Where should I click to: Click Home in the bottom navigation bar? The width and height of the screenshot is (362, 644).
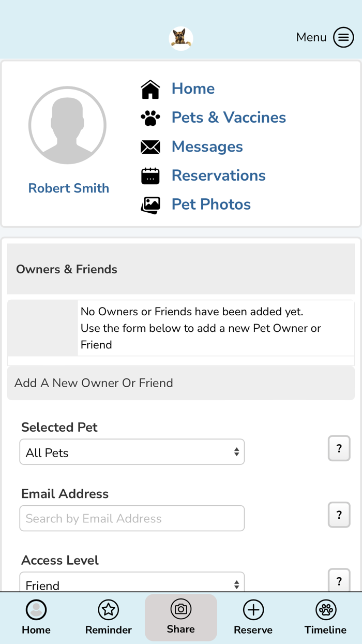(x=36, y=617)
